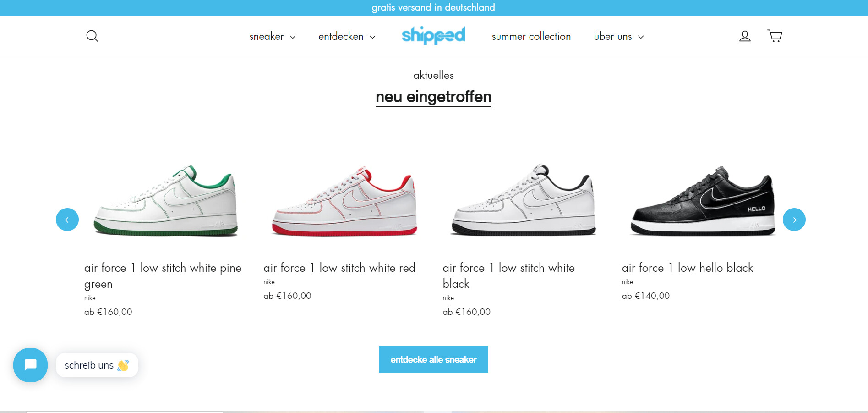Viewport: 868px width, 413px height.
Task: Click the entdecke alle sneaker button
Action: [433, 359]
